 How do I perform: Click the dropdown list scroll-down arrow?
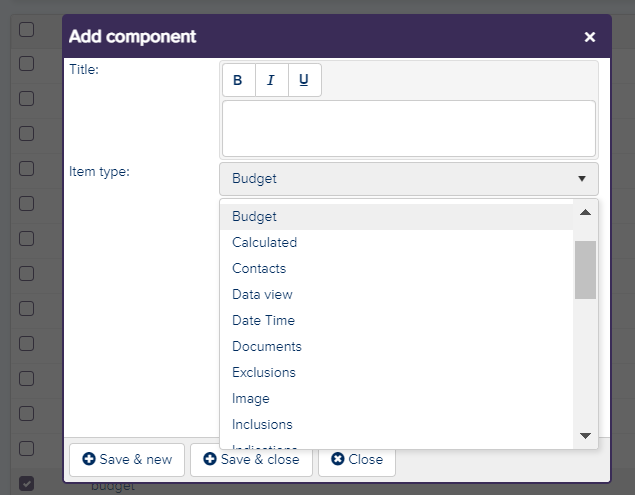pyautogui.click(x=585, y=435)
